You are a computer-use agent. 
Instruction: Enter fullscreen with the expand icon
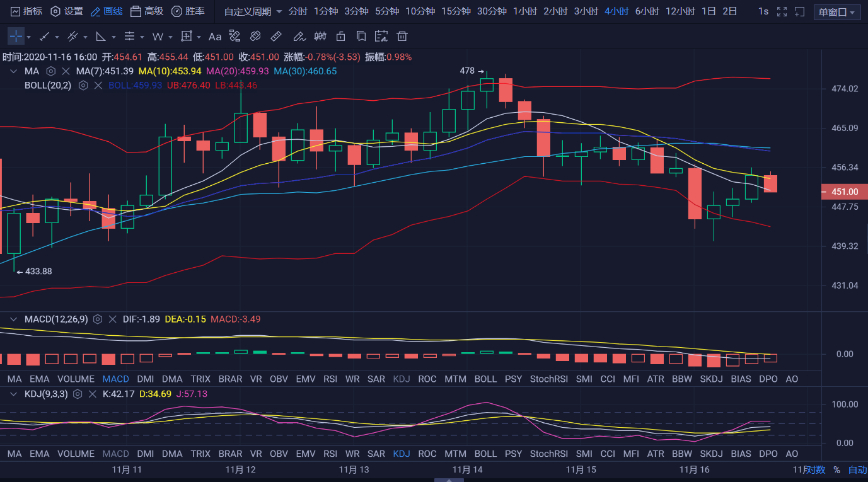coord(782,11)
